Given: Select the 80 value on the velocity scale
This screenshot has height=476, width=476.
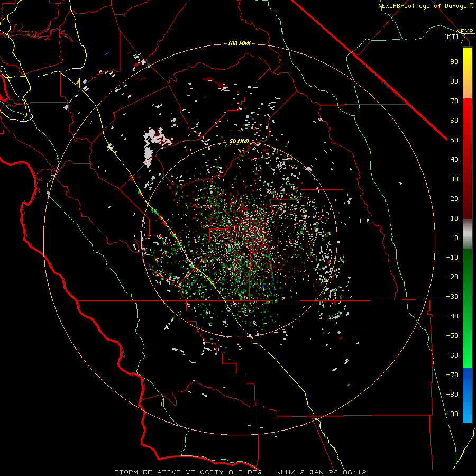Looking at the screenshot, I should point(454,81).
